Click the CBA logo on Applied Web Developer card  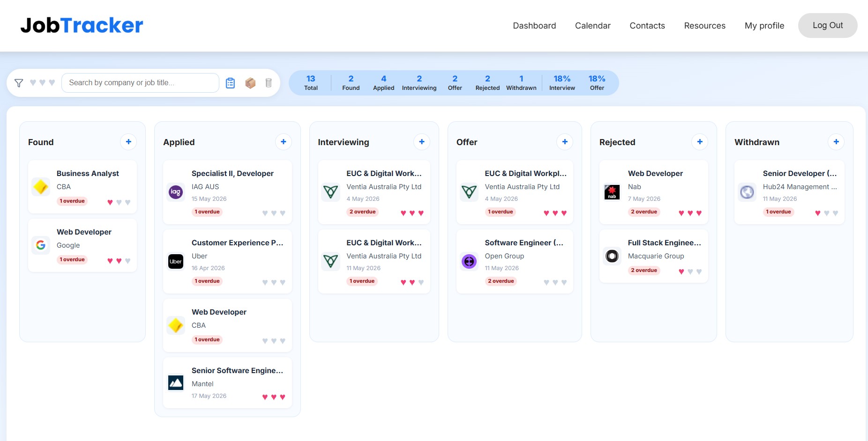coord(176,325)
